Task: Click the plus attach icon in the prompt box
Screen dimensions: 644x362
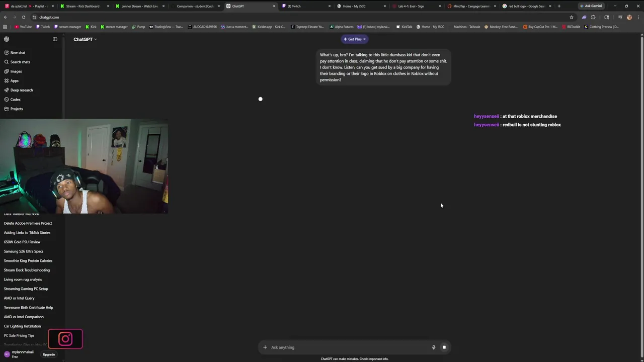Action: coord(265,347)
